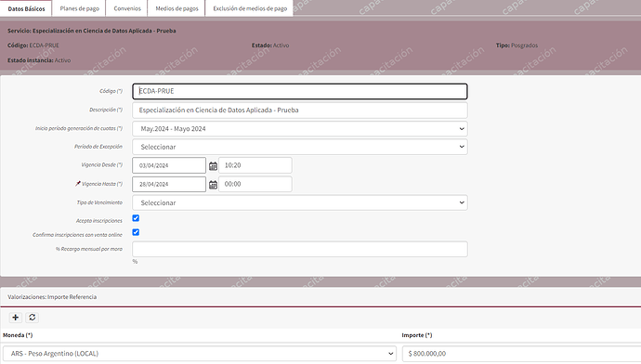Uncheck Confirma inscripciones con venta online
641x364 pixels.
click(136, 232)
